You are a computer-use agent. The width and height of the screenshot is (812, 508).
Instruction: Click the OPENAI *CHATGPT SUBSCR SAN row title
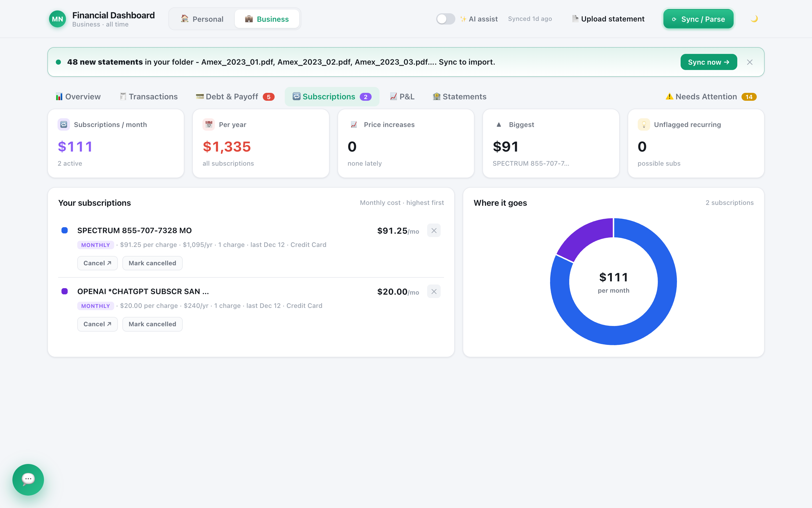coord(143,291)
